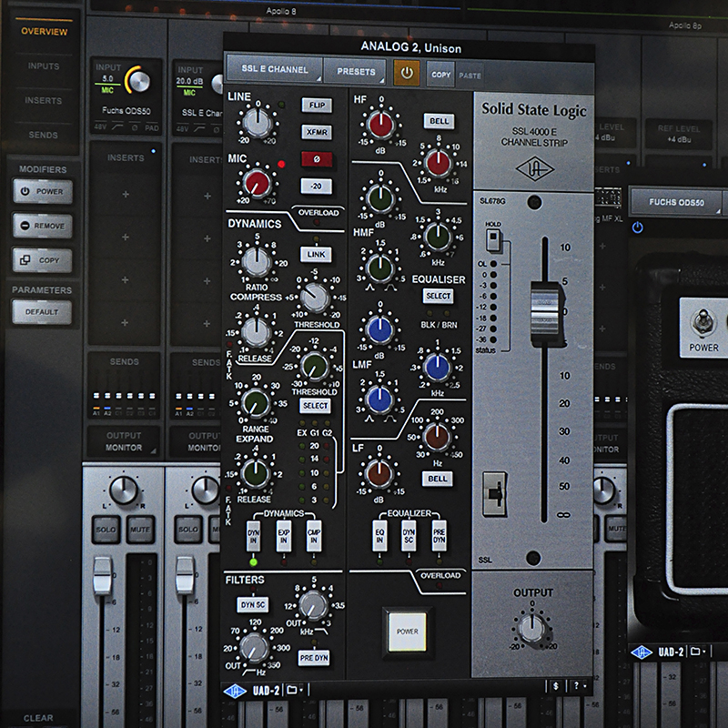Click the low-pass filter kHz knob in FILTERS
Screen dimensions: 728x728
[x=313, y=605]
